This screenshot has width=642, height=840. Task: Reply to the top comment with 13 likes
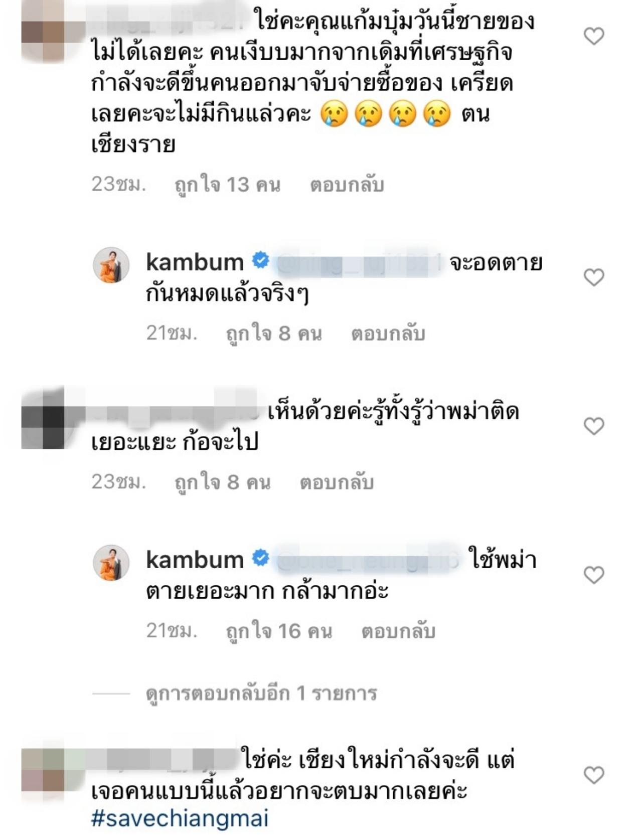(347, 185)
